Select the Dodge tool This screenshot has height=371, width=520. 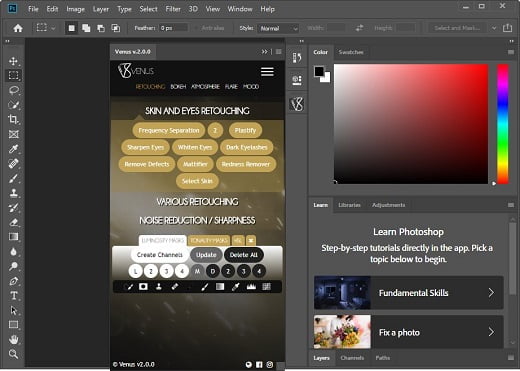pyautogui.click(x=14, y=266)
